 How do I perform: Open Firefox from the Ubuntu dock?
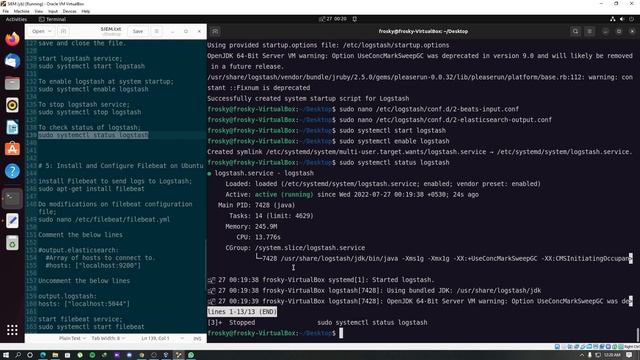12,39
